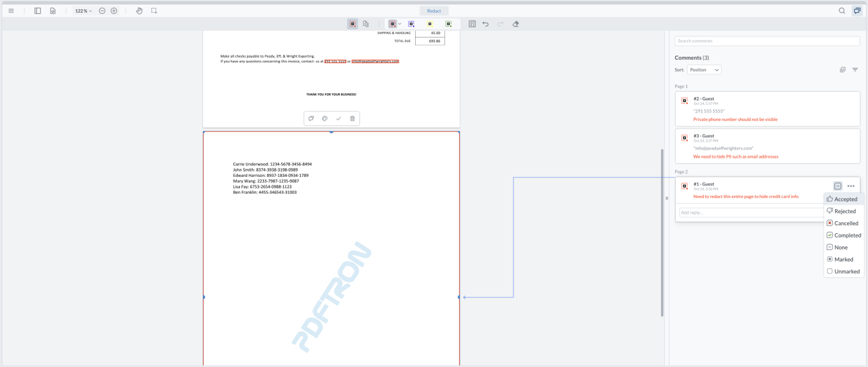Open the 122% zoom level dropdown
The width and height of the screenshot is (868, 367).
[x=83, y=11]
